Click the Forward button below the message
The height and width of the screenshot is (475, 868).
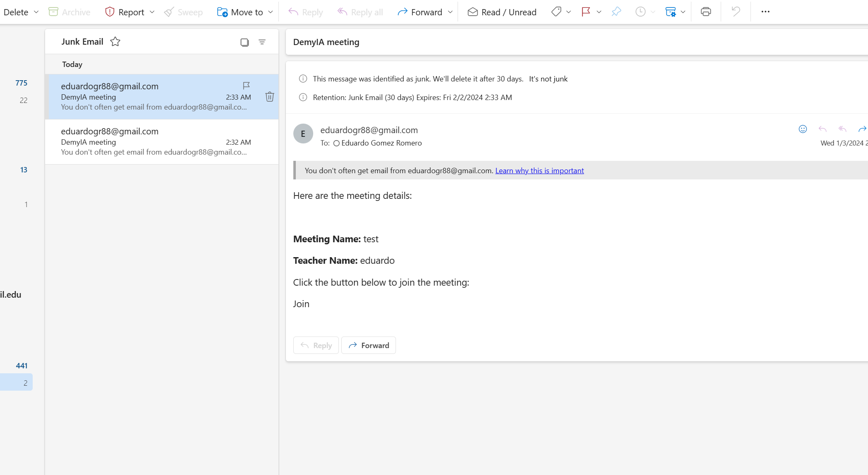coord(369,345)
